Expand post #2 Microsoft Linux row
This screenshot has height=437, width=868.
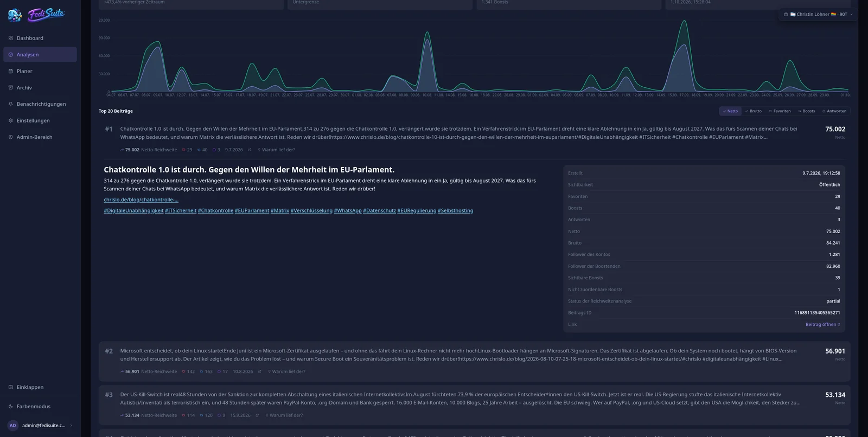point(474,361)
